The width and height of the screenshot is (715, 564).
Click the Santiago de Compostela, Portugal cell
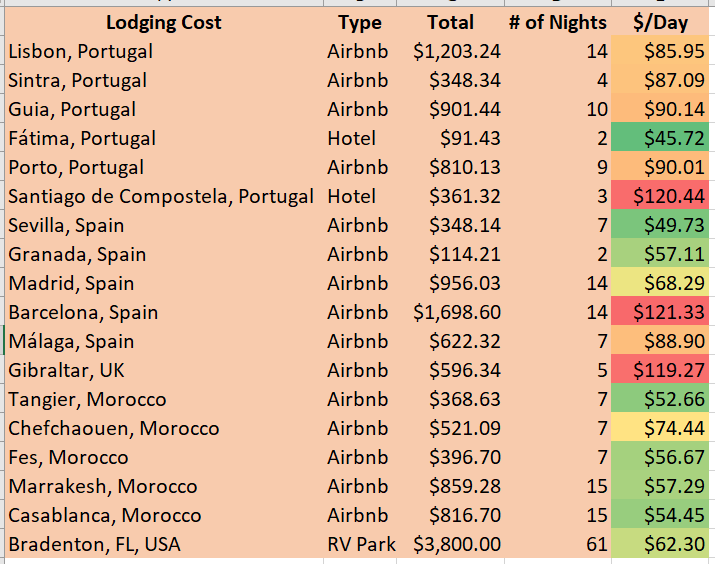(x=161, y=196)
